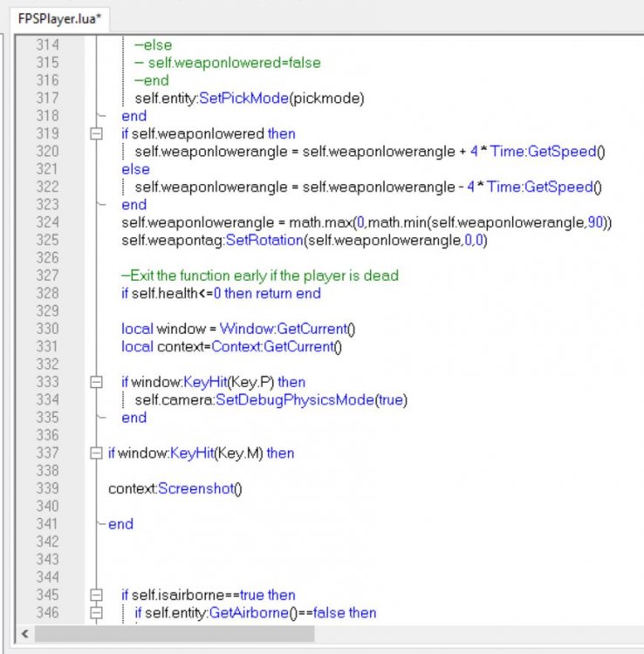This screenshot has height=654, width=644.
Task: Collapse the fold at line 319
Action: [x=96, y=134]
